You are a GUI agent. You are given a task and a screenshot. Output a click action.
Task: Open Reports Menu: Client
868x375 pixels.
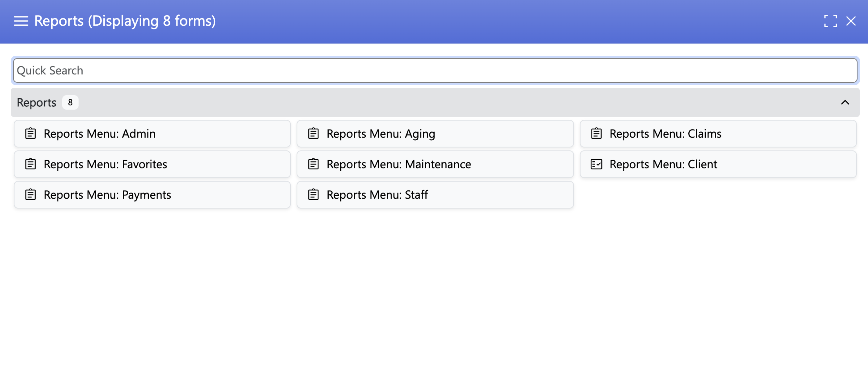coord(718,164)
